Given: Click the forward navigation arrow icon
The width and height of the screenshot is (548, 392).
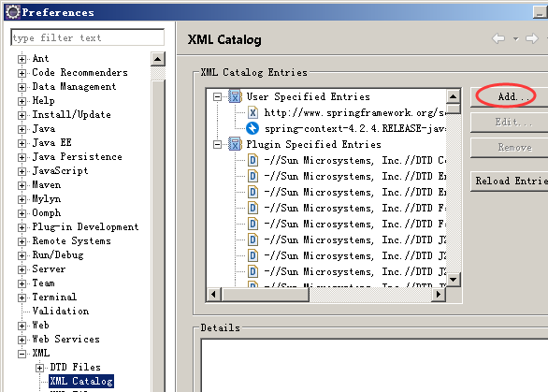Looking at the screenshot, I should [x=531, y=38].
